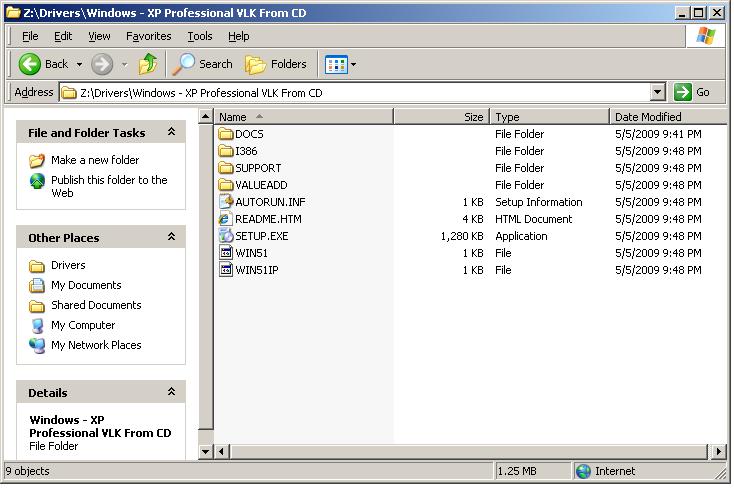Select the AUTORUN.INF file icon

[226, 202]
